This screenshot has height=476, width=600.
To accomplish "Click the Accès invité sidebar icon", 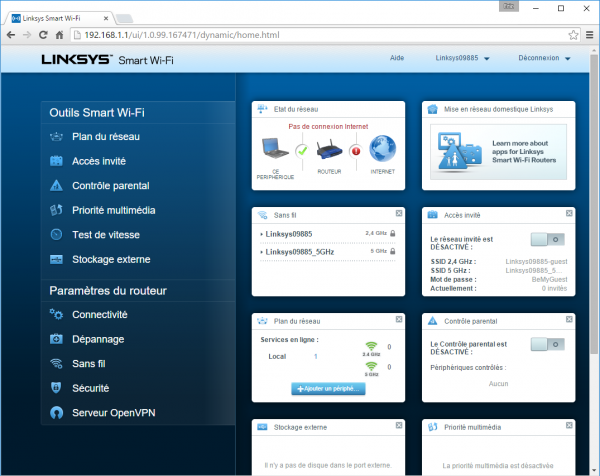I will [56, 161].
